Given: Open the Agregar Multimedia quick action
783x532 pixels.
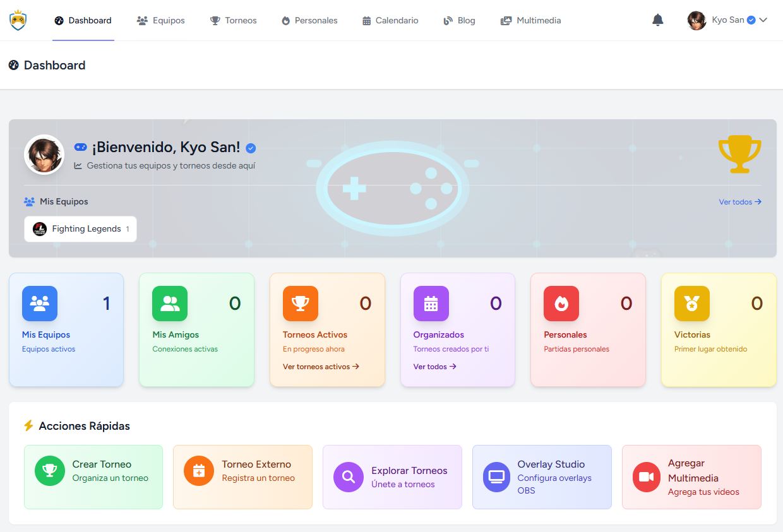Looking at the screenshot, I should point(691,477).
